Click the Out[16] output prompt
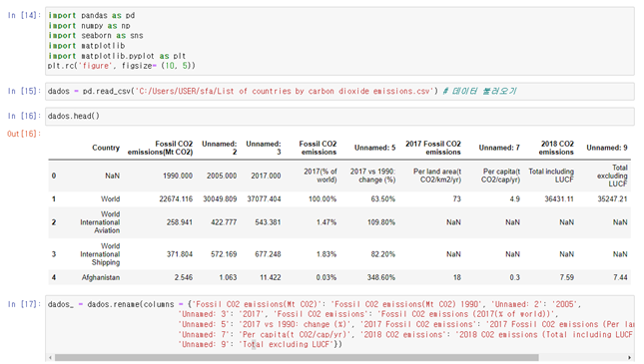 (x=24, y=134)
